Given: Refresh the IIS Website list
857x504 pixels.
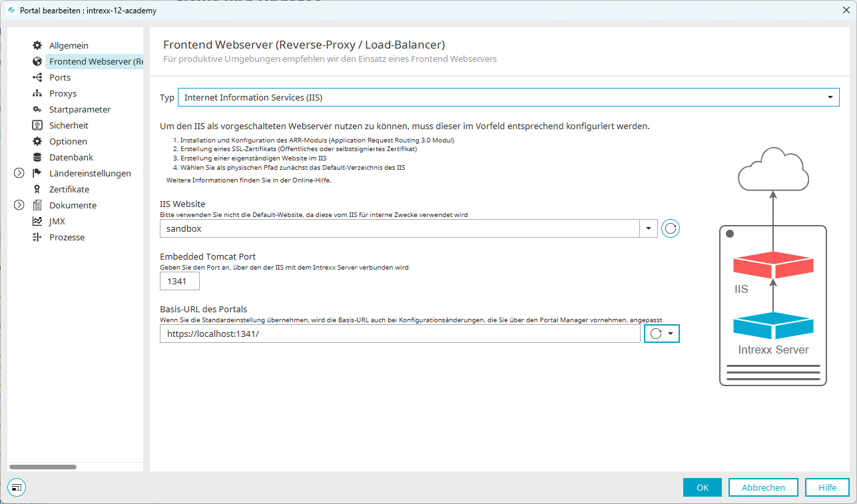Looking at the screenshot, I should 671,228.
